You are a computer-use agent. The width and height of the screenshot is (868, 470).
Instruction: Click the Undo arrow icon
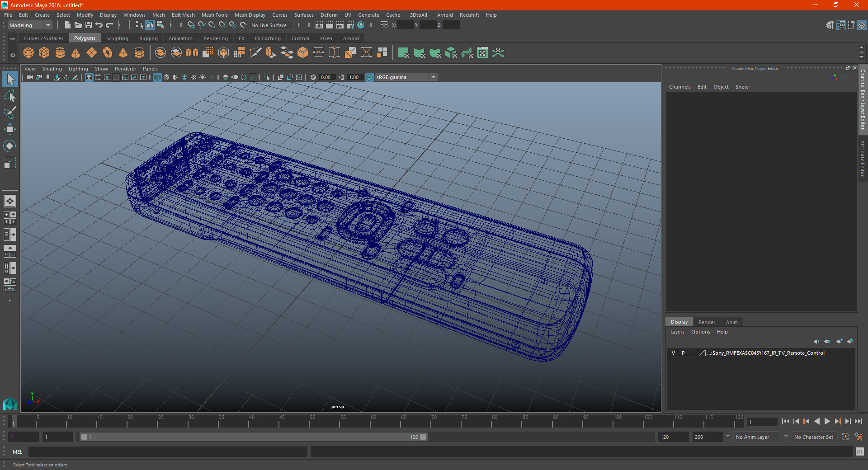click(99, 25)
